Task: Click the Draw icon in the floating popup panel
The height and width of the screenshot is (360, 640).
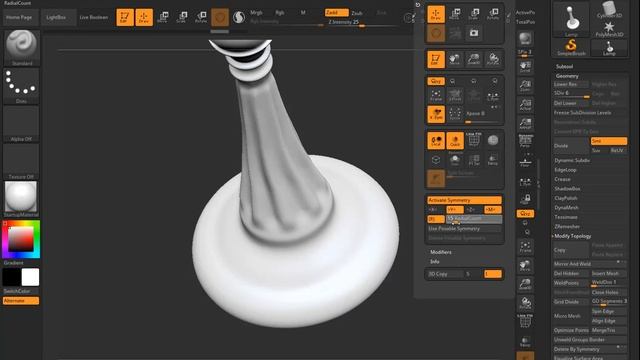Action: pyautogui.click(x=436, y=14)
